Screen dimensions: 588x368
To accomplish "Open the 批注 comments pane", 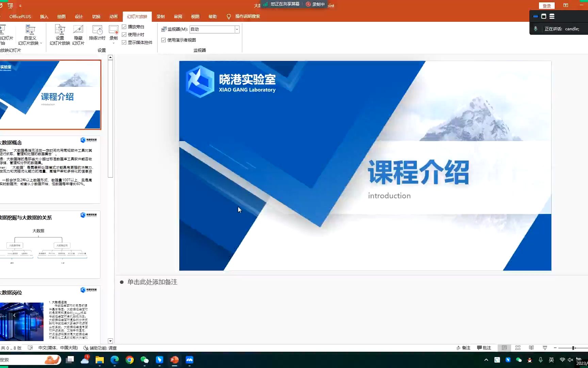I will pos(484,348).
